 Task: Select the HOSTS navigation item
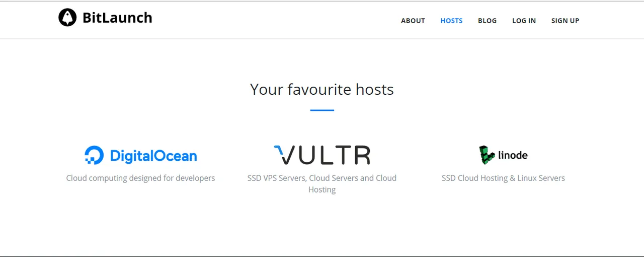pyautogui.click(x=451, y=21)
